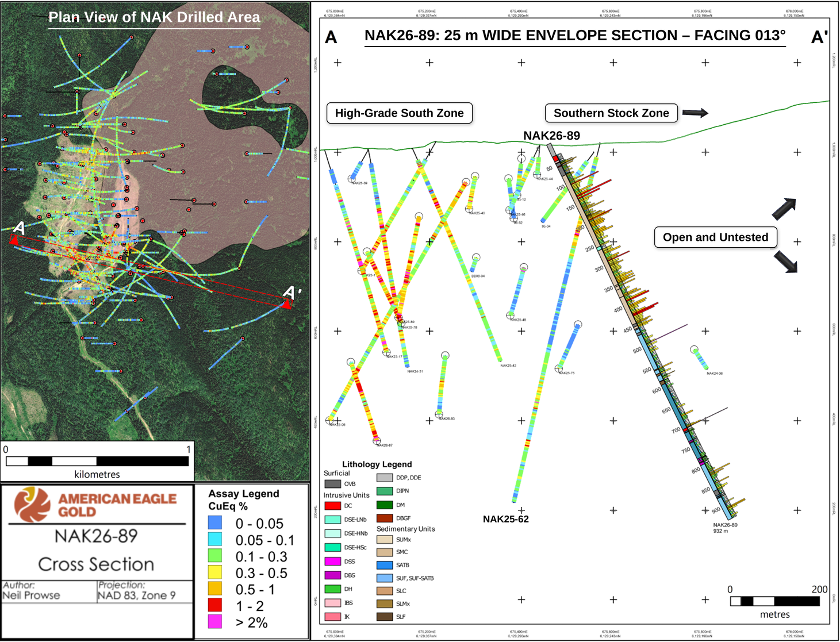840x642 pixels.
Task: Click the DH green lithology swatch
Action: tap(333, 589)
